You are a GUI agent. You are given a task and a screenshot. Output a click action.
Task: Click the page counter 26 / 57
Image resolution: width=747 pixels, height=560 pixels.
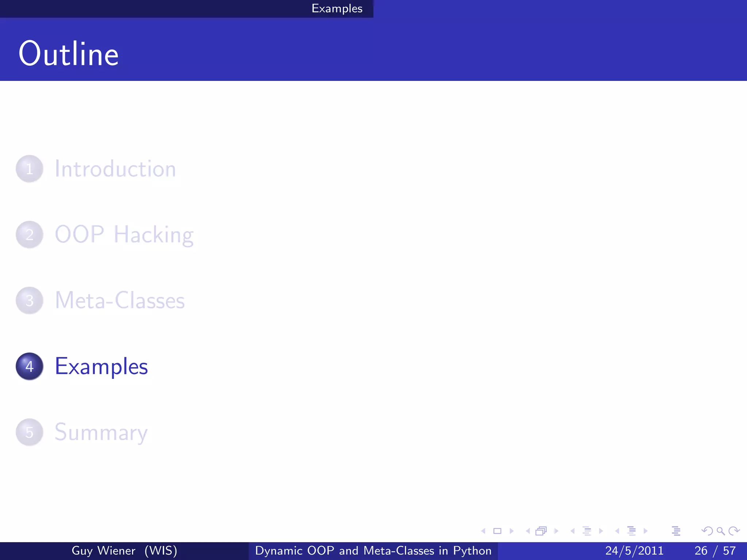click(715, 551)
